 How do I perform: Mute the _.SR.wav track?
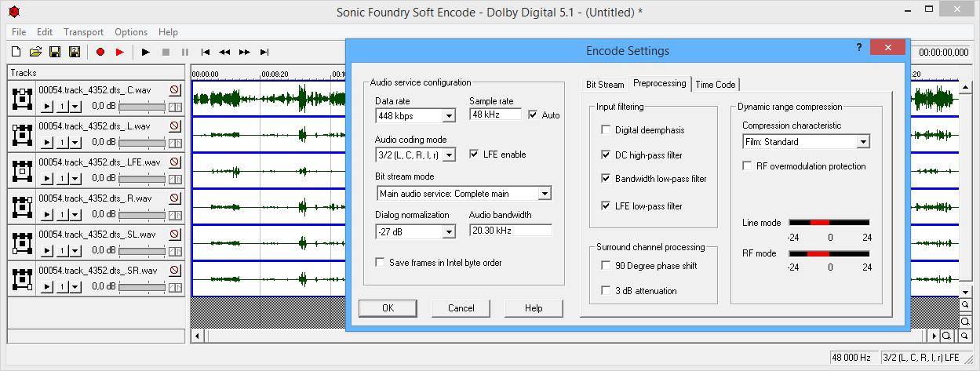coord(175,271)
